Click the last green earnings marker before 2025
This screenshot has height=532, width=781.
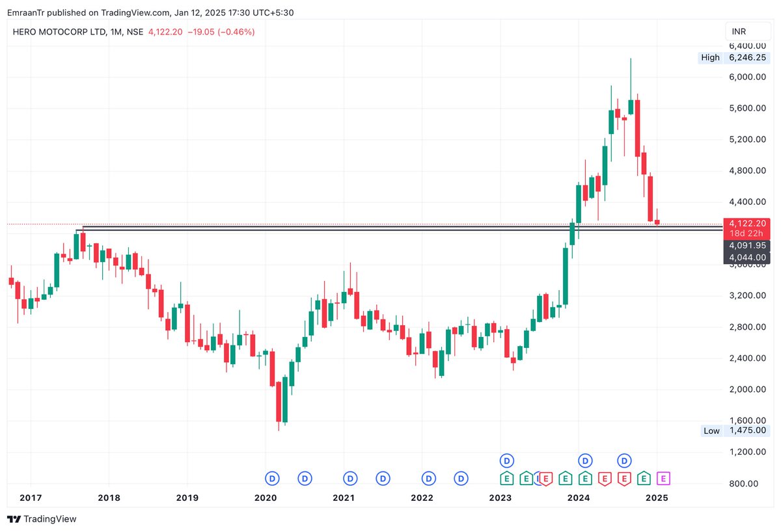pyautogui.click(x=644, y=479)
